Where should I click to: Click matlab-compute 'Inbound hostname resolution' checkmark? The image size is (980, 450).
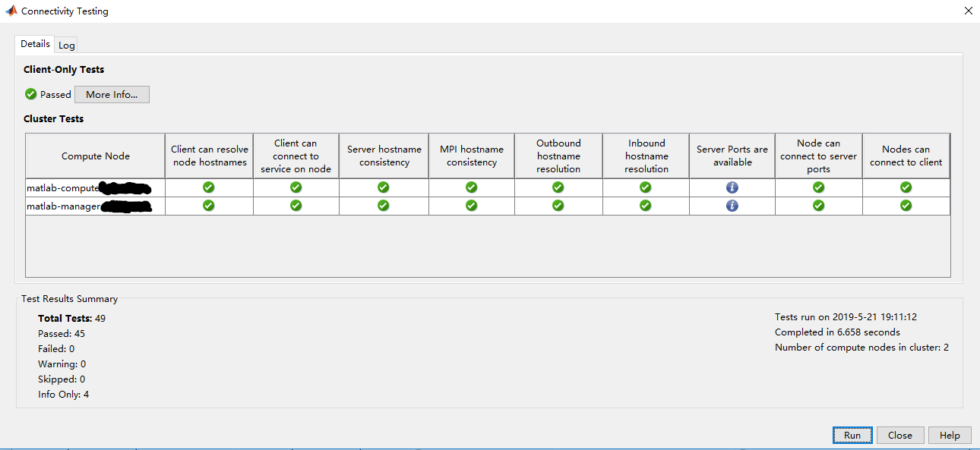[x=646, y=187]
